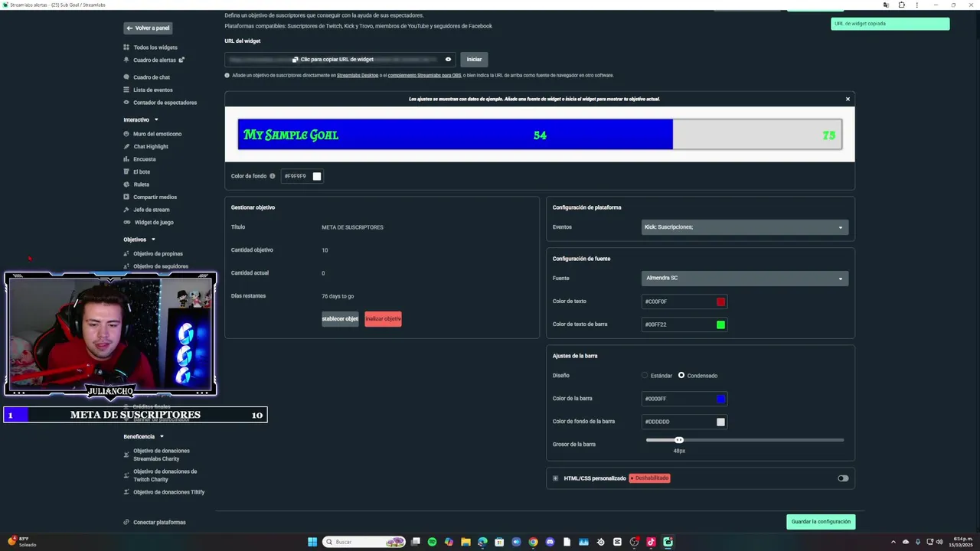Click the Windows taskbar search box
980x551 pixels.
click(364, 542)
